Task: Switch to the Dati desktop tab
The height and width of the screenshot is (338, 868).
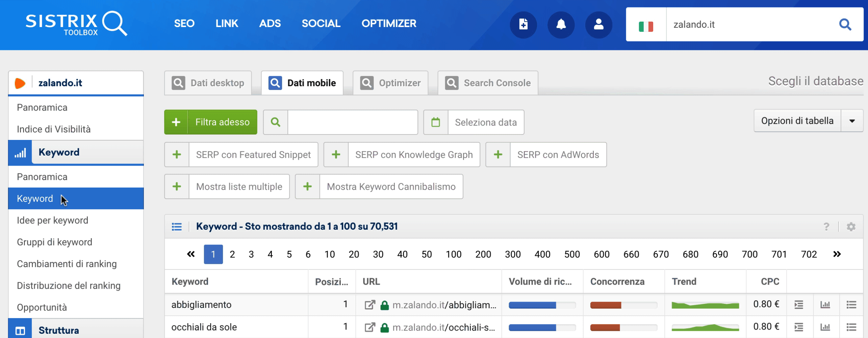Action: pos(208,83)
